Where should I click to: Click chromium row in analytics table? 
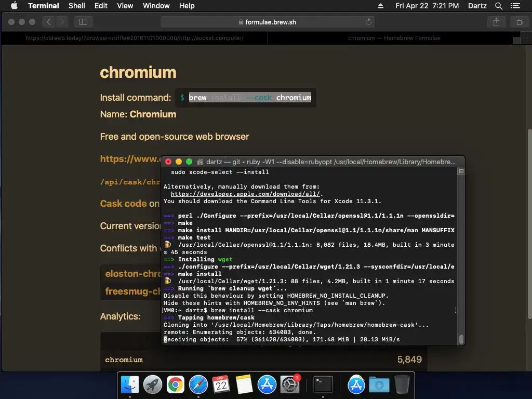[263, 360]
